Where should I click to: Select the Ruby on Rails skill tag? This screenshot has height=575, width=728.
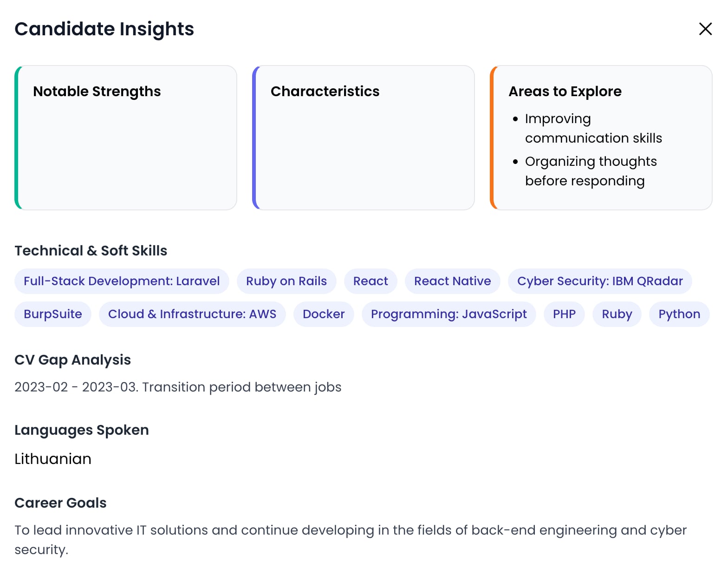286,281
